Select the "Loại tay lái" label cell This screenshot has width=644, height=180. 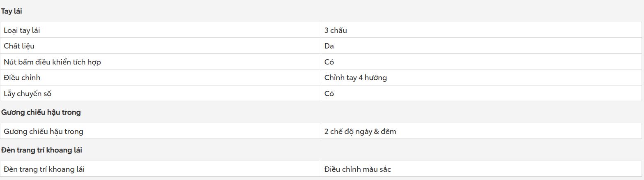tap(161, 30)
